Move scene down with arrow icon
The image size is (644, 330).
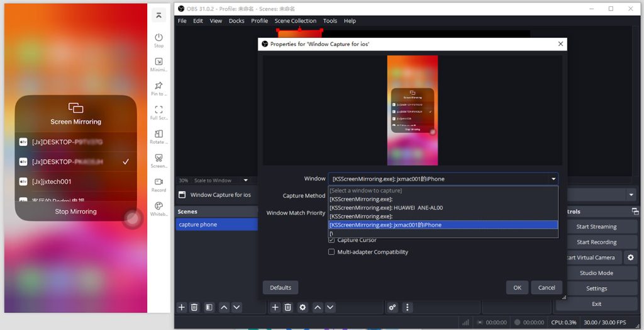(236, 307)
